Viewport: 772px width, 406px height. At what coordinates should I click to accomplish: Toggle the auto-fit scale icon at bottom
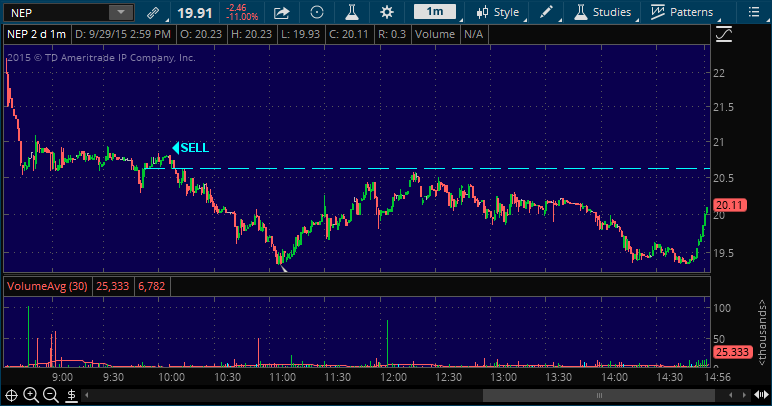click(x=72, y=395)
